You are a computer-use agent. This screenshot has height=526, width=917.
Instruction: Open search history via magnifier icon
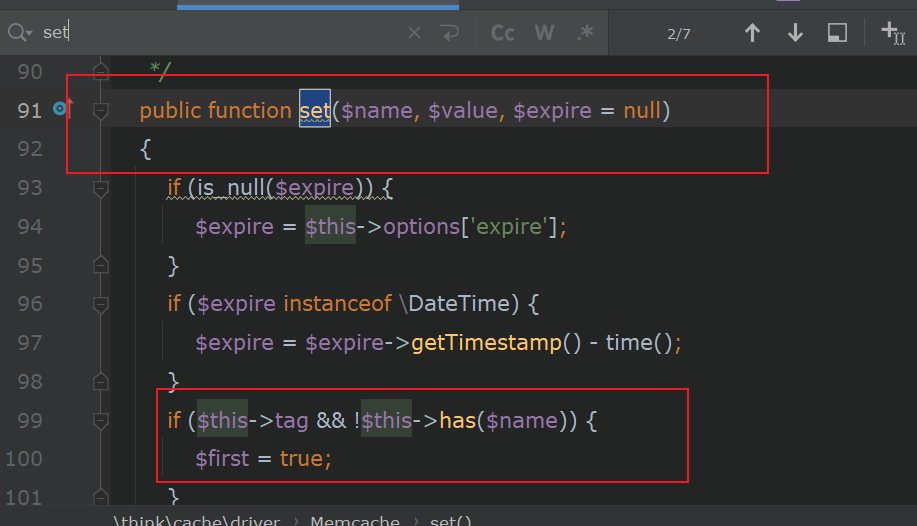click(x=19, y=33)
